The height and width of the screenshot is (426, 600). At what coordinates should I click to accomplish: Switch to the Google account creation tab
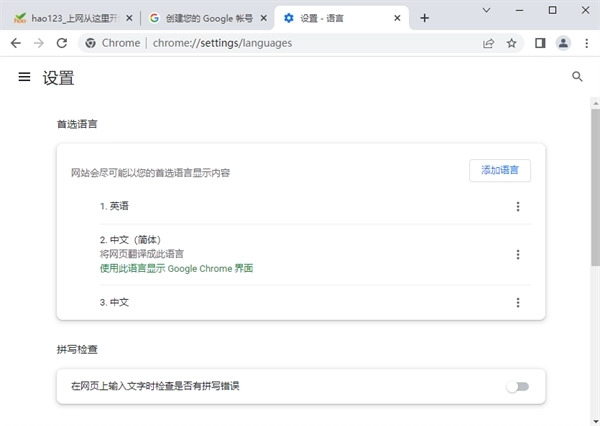[x=200, y=18]
